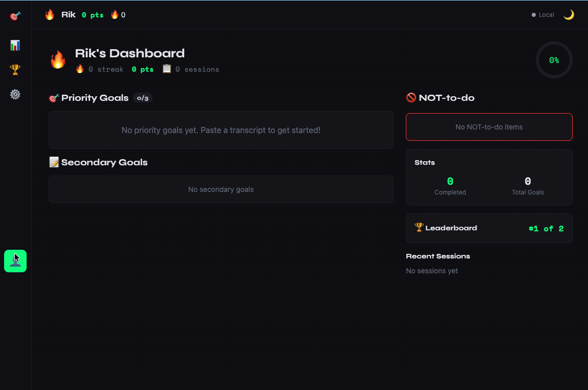Click the 0 pts label in header
Image resolution: width=588 pixels, height=390 pixels.
pyautogui.click(x=93, y=15)
